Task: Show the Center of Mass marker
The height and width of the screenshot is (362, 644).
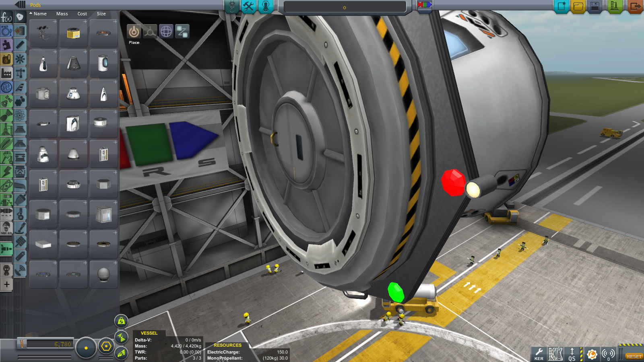Action: (x=121, y=321)
